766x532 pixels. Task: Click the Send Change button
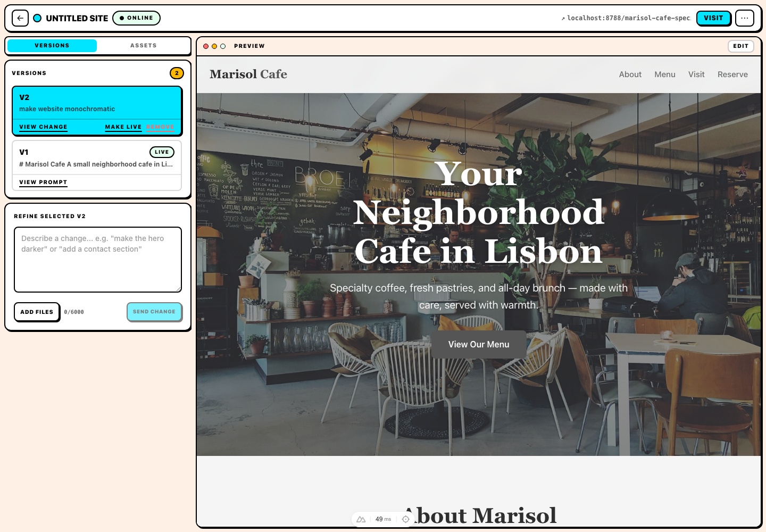pos(154,312)
